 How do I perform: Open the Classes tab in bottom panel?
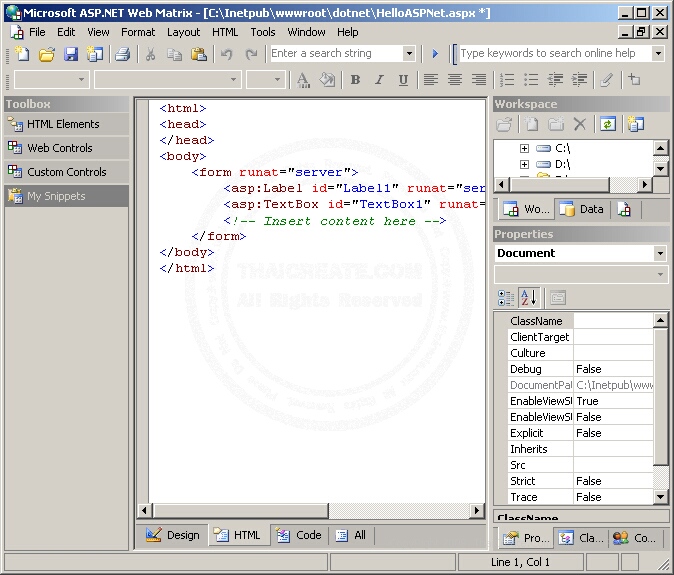581,538
